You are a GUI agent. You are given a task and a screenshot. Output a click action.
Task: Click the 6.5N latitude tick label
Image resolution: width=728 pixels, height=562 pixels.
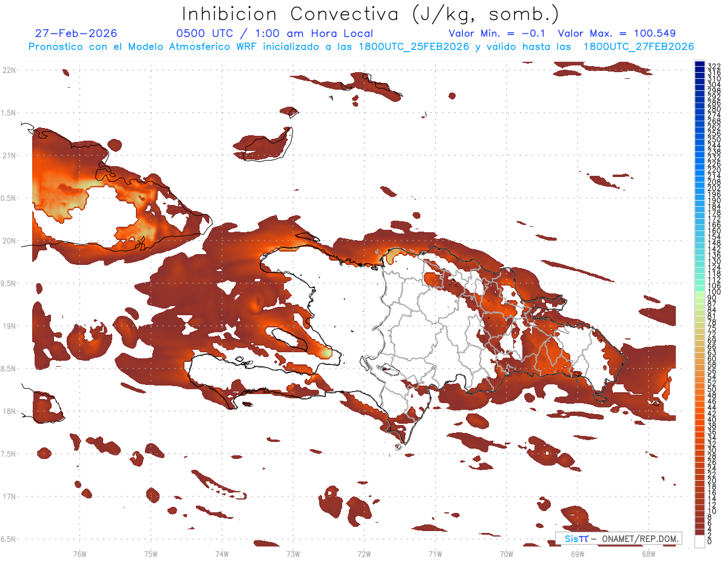8,539
